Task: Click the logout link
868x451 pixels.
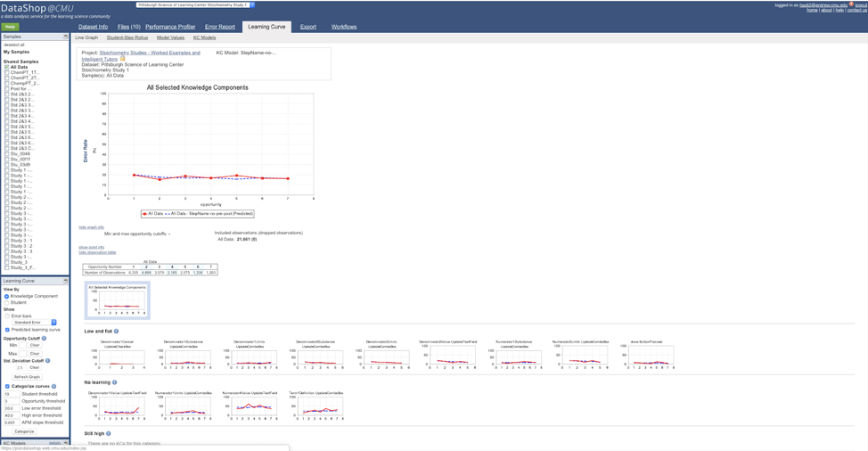Action: tap(861, 5)
